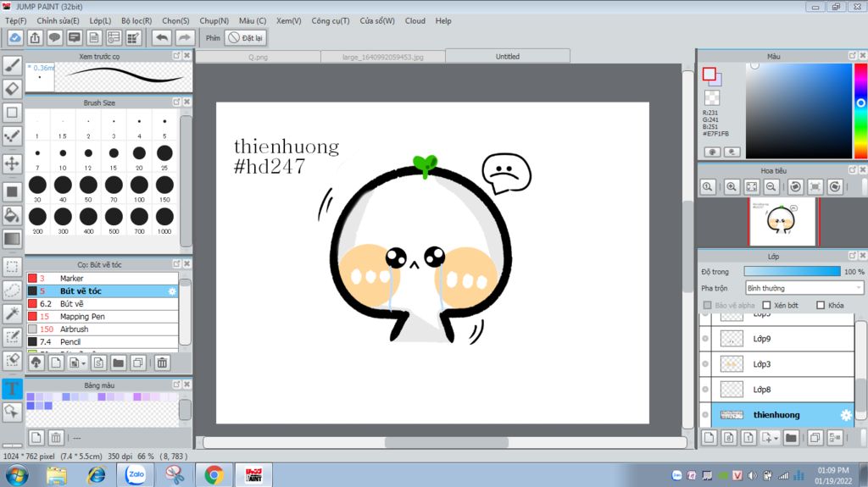
Task: Open settings gear of thienhuong layer
Action: pyautogui.click(x=846, y=415)
